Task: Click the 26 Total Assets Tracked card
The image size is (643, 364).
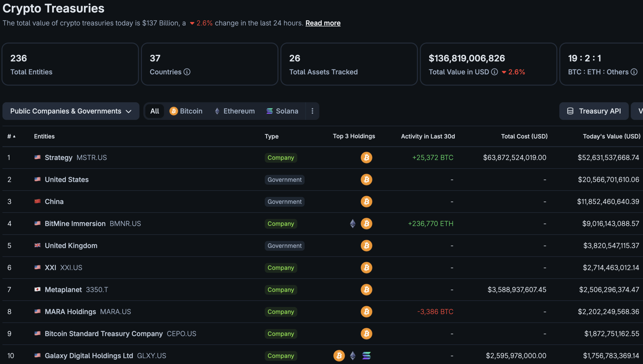Action: click(x=349, y=64)
